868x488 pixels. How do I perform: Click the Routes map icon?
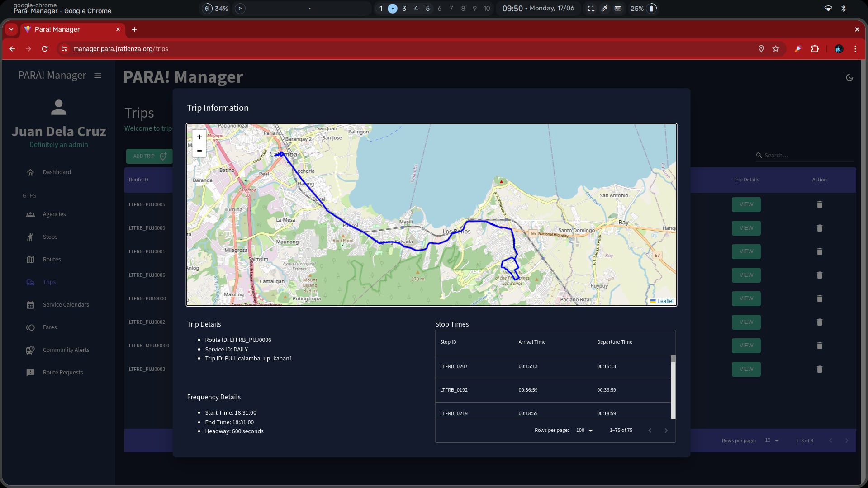coord(30,260)
